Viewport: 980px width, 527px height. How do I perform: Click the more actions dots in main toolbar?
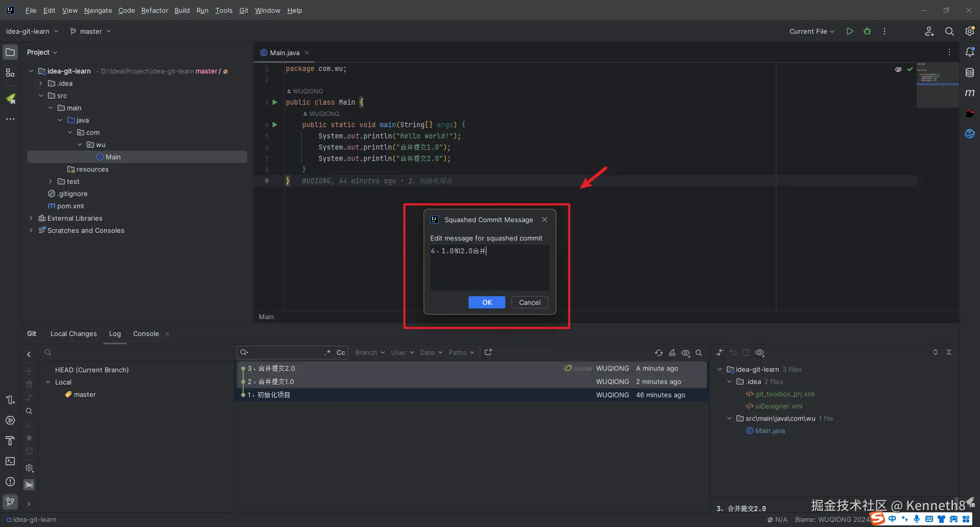(885, 31)
